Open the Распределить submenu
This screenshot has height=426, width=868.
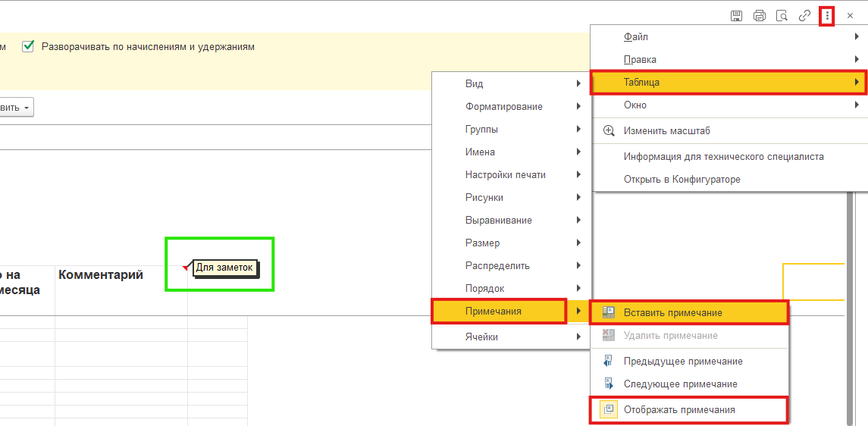[x=512, y=265]
